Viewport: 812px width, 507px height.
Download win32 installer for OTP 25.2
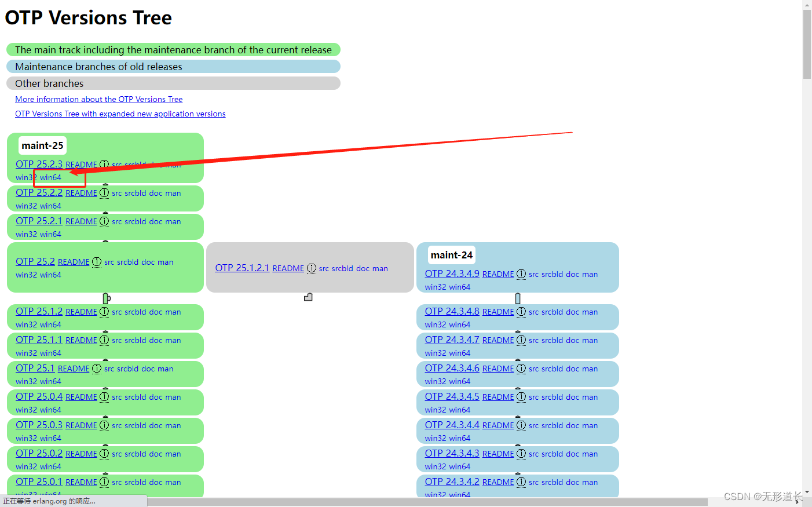click(26, 275)
